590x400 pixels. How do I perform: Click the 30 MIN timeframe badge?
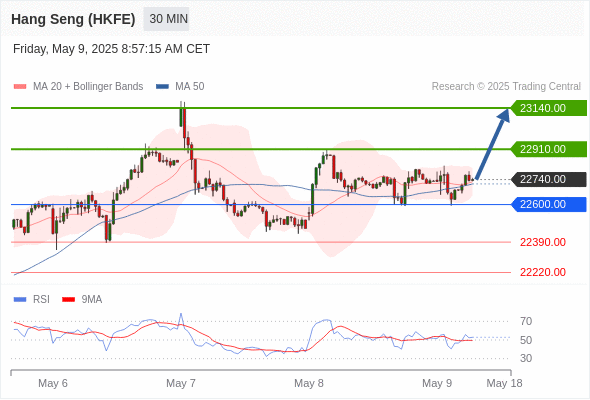(166, 19)
